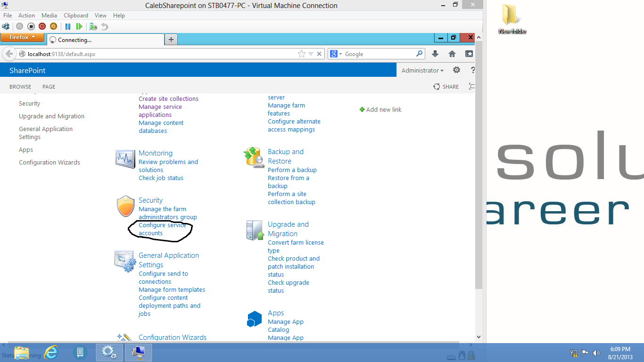This screenshot has width=644, height=362.
Task: Open the Media menu
Action: (50, 16)
